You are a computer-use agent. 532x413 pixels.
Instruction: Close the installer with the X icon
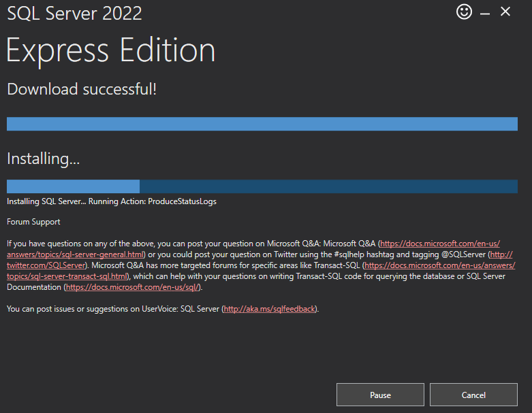[x=505, y=12]
